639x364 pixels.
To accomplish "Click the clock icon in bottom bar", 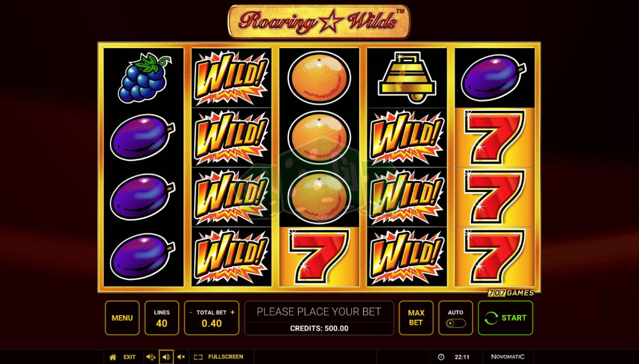I will (x=441, y=357).
